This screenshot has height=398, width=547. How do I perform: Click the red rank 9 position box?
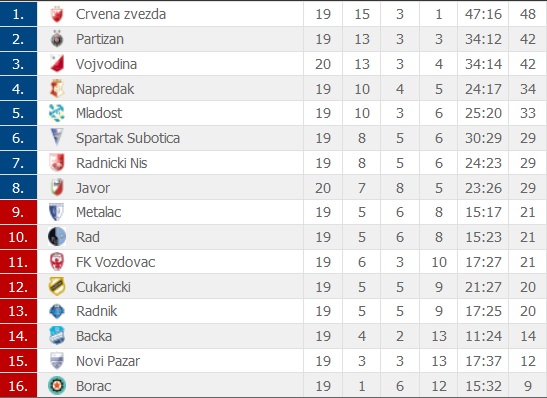pyautogui.click(x=18, y=212)
